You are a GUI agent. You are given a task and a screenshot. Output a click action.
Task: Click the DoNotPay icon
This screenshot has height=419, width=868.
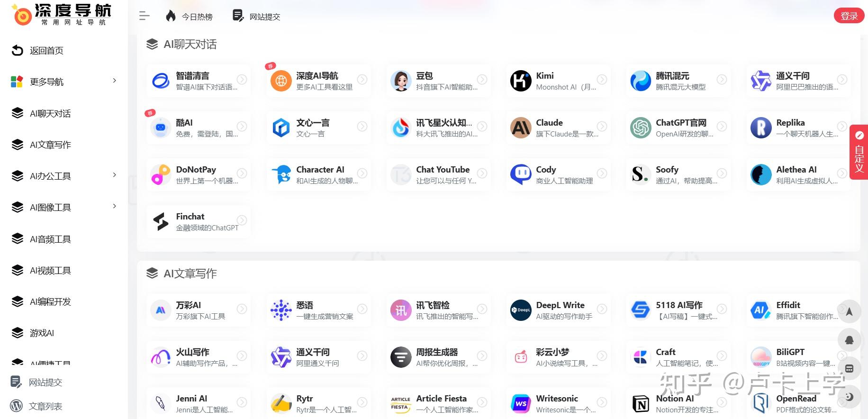pos(161,175)
